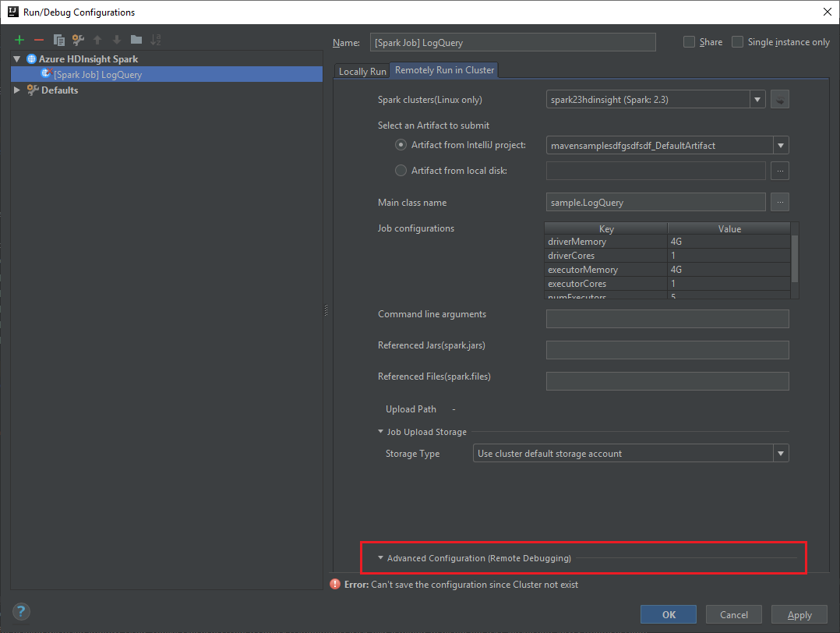Open the Spark clusters dropdown
The width and height of the screenshot is (840, 633).
[x=757, y=99]
